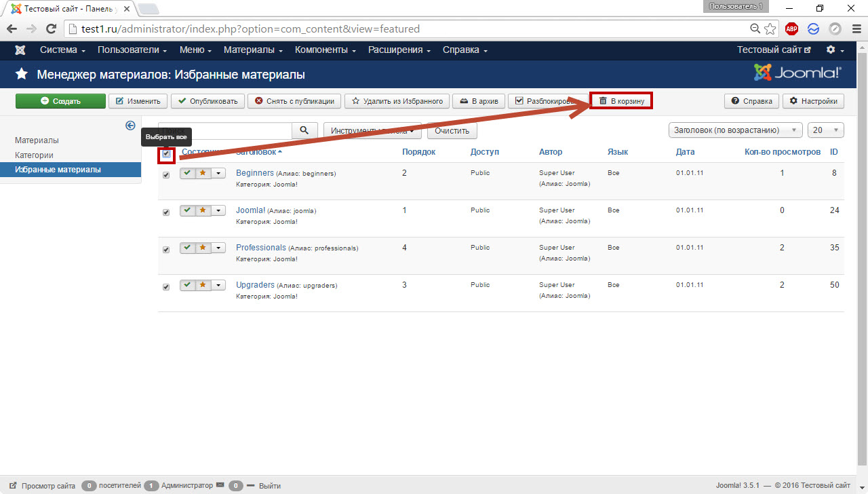
Task: Expand actions dropdown for Upgraders row
Action: tap(218, 286)
